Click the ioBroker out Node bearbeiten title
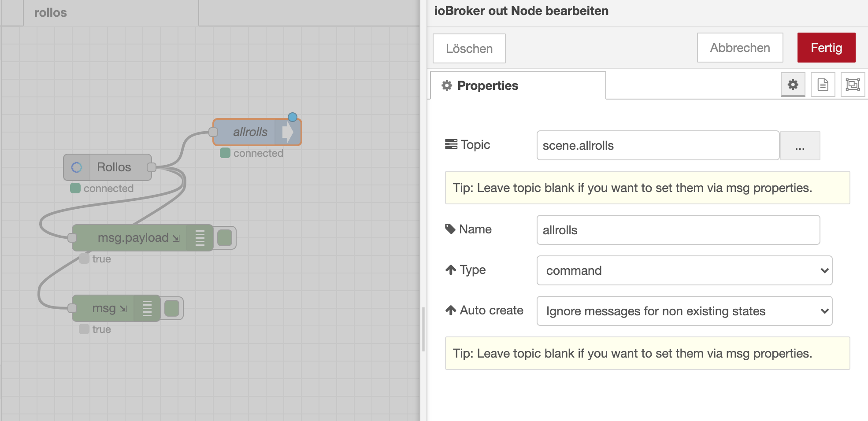Image resolution: width=868 pixels, height=421 pixels. click(x=521, y=11)
